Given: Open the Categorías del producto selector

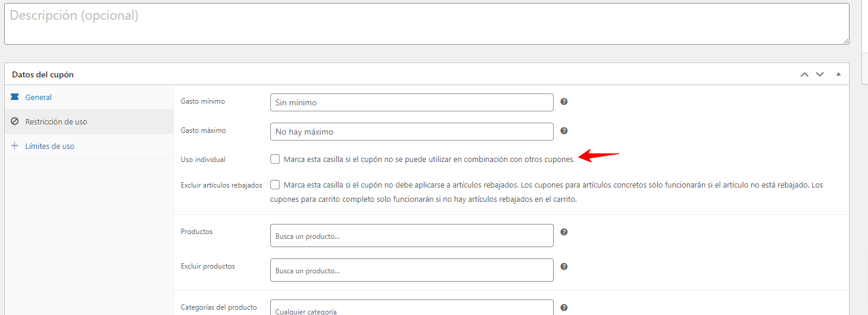Looking at the screenshot, I should click(412, 307).
